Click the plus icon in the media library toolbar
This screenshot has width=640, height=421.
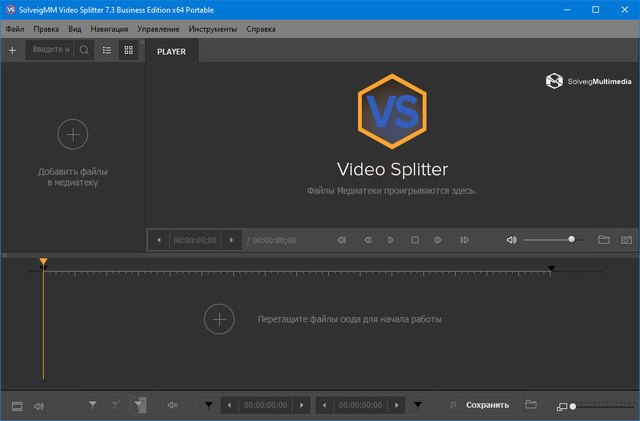click(12, 49)
